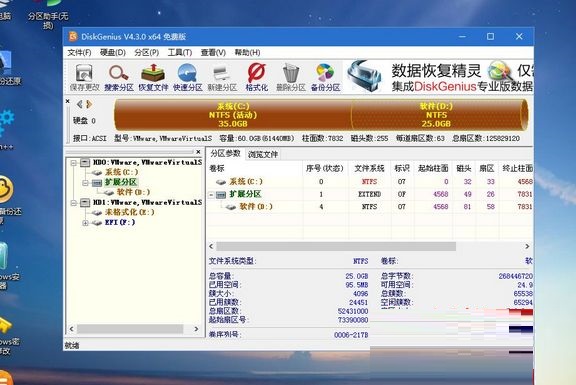Click the HD0 disk icon in tree
The image size is (576, 385).
pos(85,162)
